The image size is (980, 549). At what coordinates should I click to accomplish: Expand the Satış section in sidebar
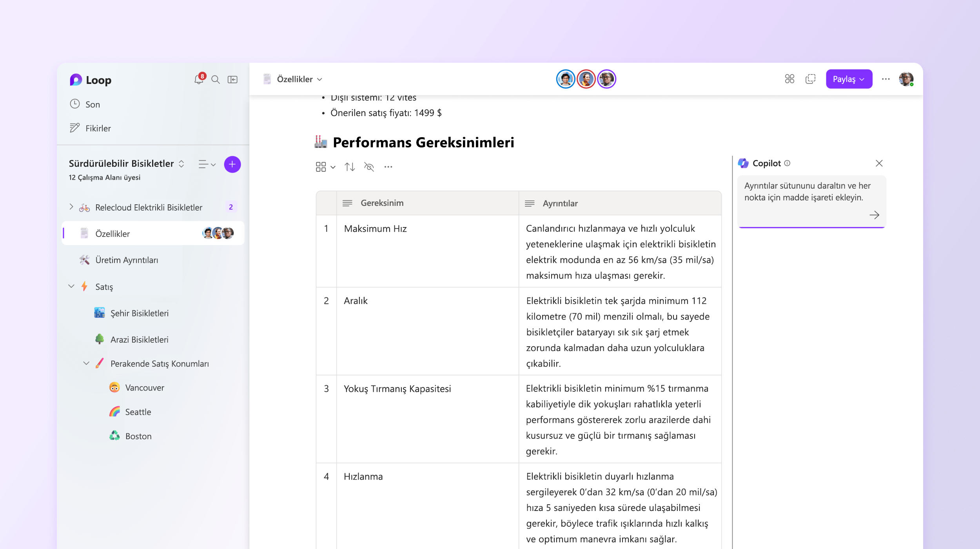tap(72, 286)
